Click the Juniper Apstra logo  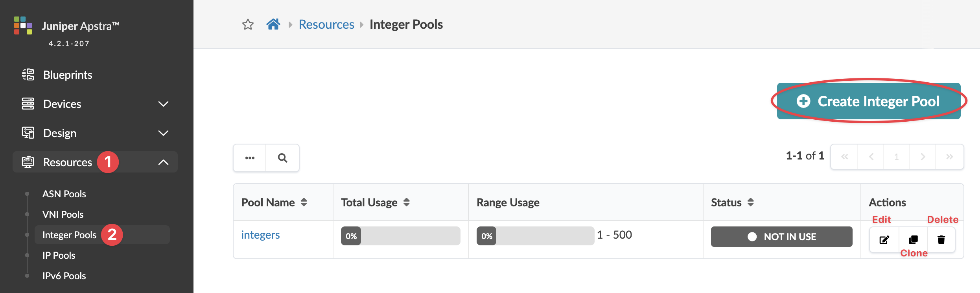click(23, 26)
